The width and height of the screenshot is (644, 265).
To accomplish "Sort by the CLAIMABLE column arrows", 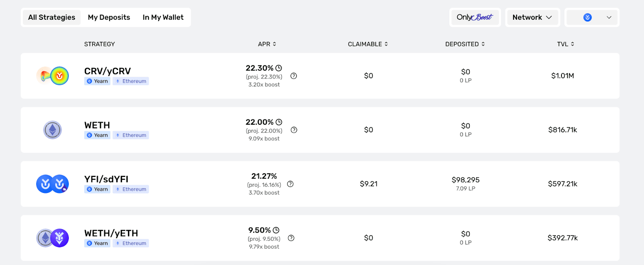I will point(386,44).
